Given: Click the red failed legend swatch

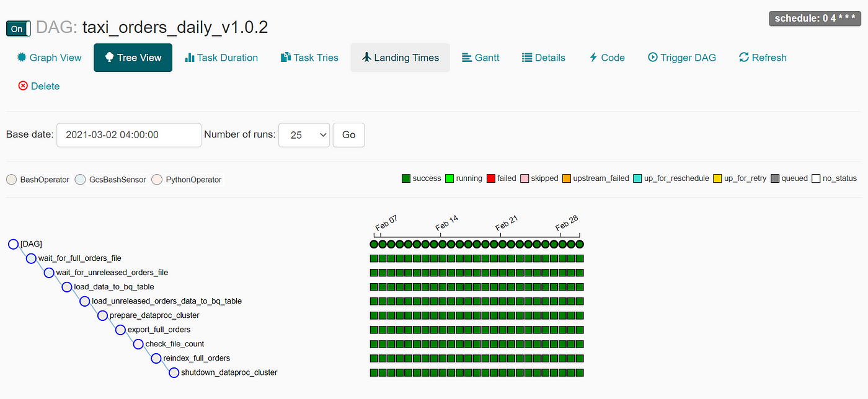Looking at the screenshot, I should tap(491, 178).
